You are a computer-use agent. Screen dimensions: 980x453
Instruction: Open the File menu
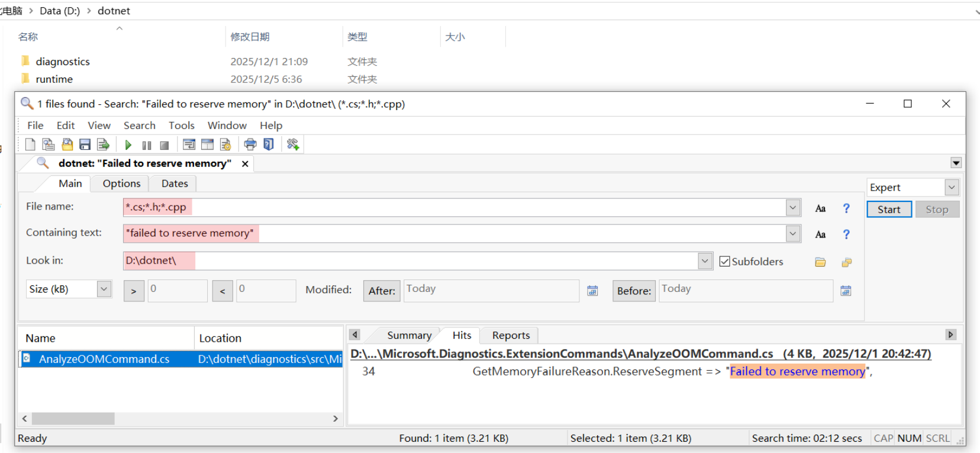[x=36, y=126]
